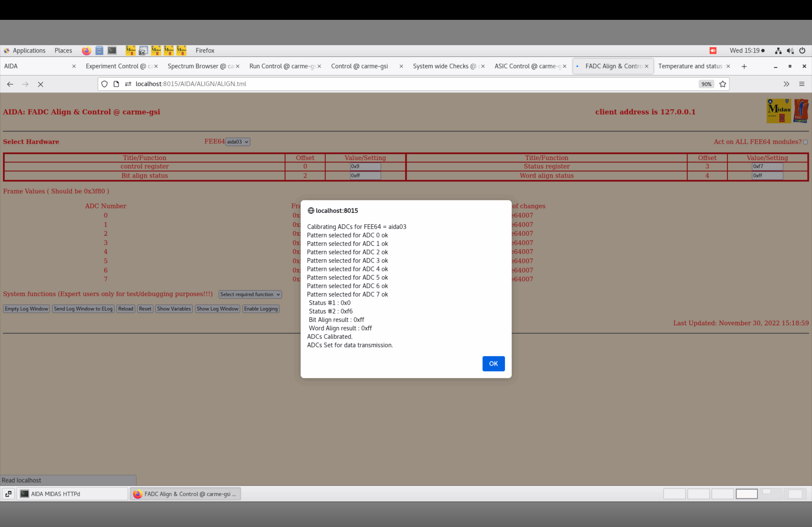Expand the FEE64 aida03 dropdown
Screen dimensions: 812x527
237,142
